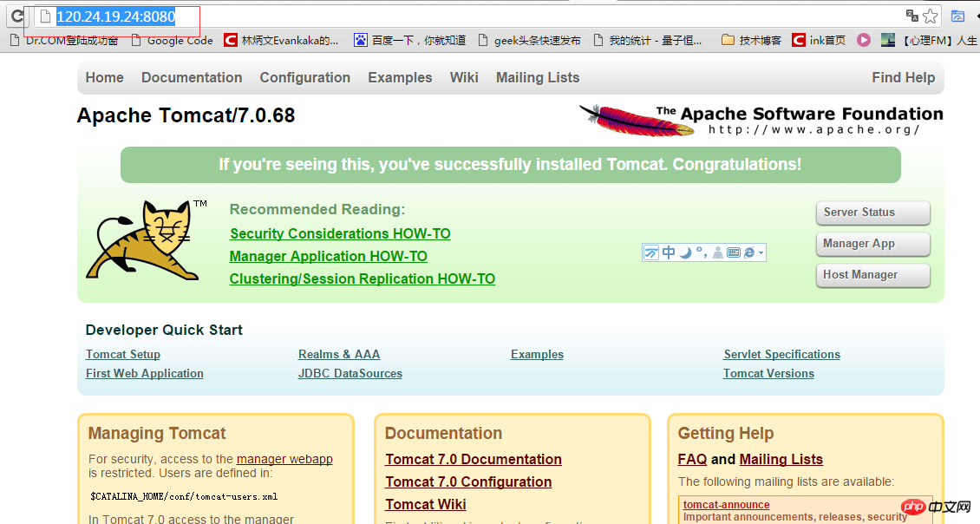The image size is (980, 524).
Task: Open the FAQ link under Getting Help
Action: click(692, 459)
